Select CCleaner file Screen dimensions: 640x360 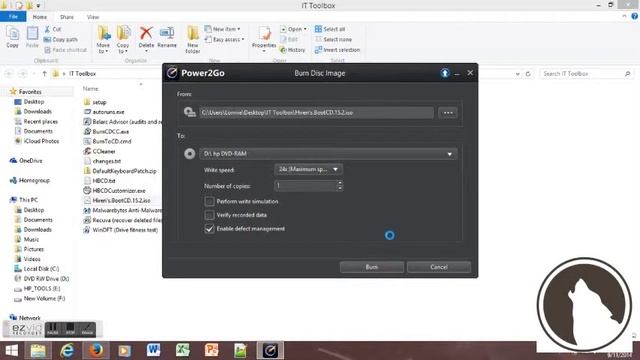coord(100,151)
